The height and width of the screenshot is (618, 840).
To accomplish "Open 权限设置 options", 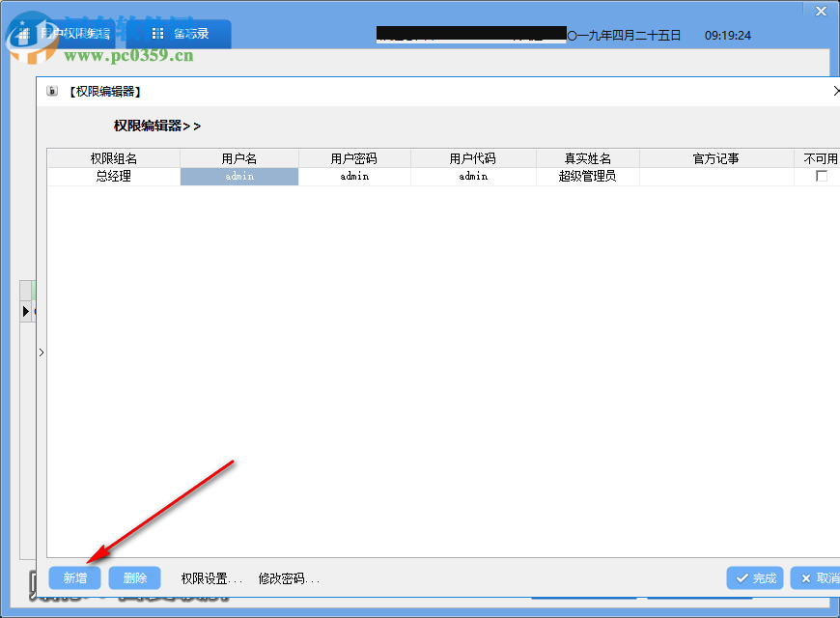I will (211, 577).
